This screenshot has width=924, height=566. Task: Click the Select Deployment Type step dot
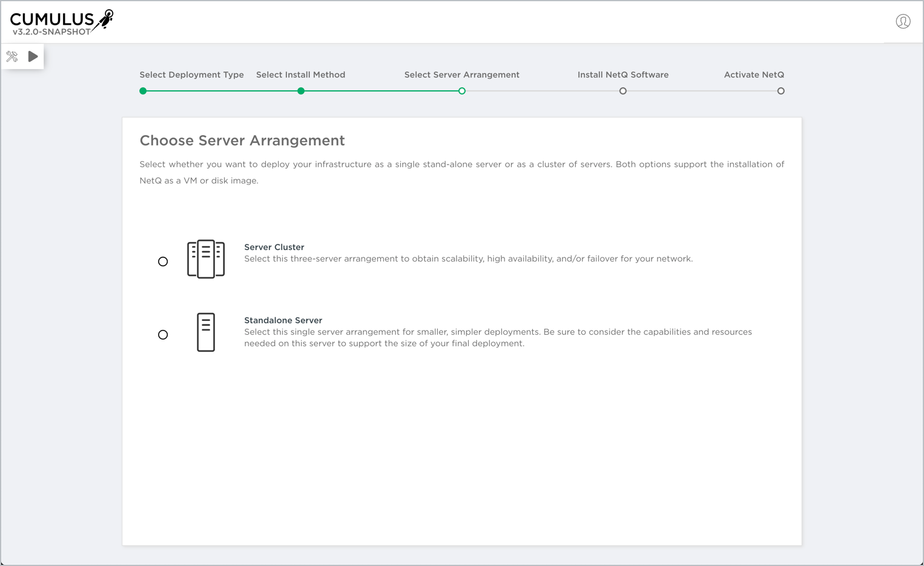[143, 91]
